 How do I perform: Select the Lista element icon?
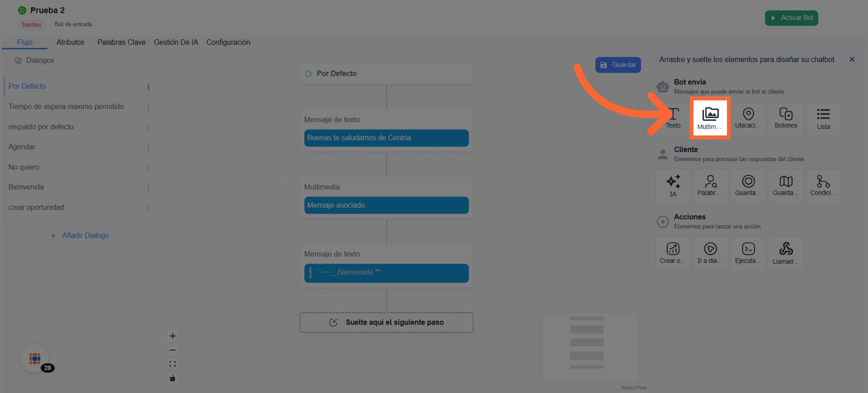[x=823, y=118]
